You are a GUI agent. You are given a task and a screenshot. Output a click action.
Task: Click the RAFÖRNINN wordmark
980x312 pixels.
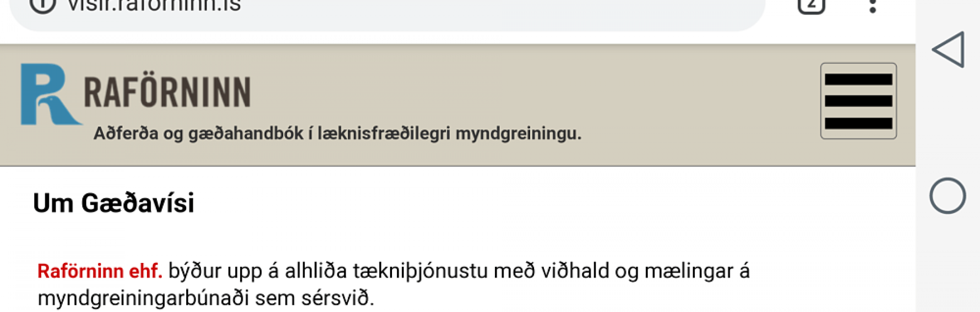pyautogui.click(x=167, y=92)
